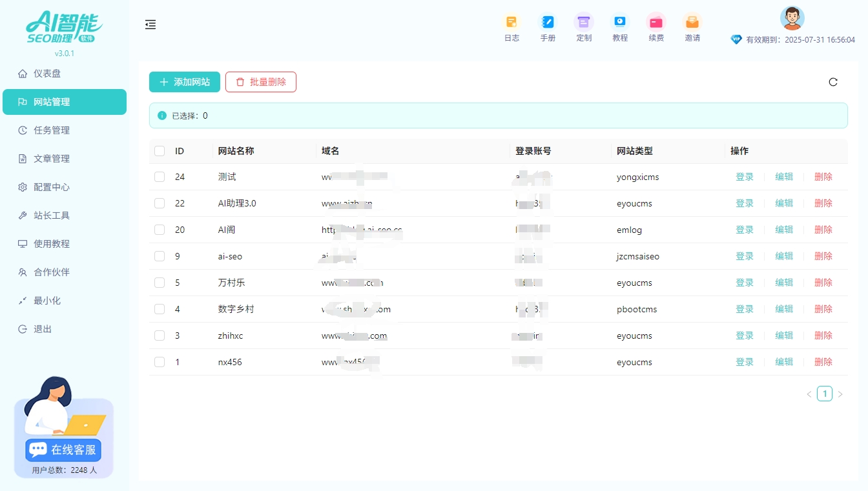The height and width of the screenshot is (491, 868).
Task: Go back using the left pagination chevron
Action: tap(809, 394)
